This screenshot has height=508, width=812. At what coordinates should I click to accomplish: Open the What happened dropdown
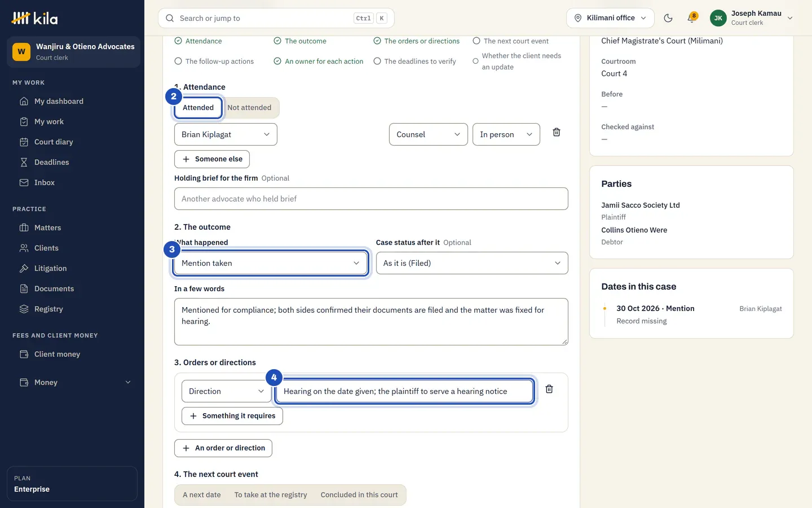(271, 263)
